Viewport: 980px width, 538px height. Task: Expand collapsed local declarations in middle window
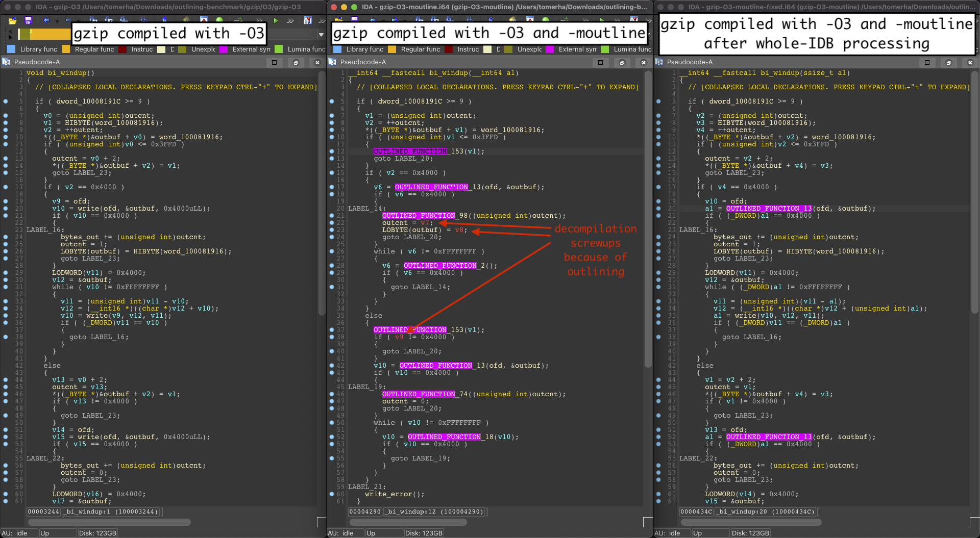498,87
